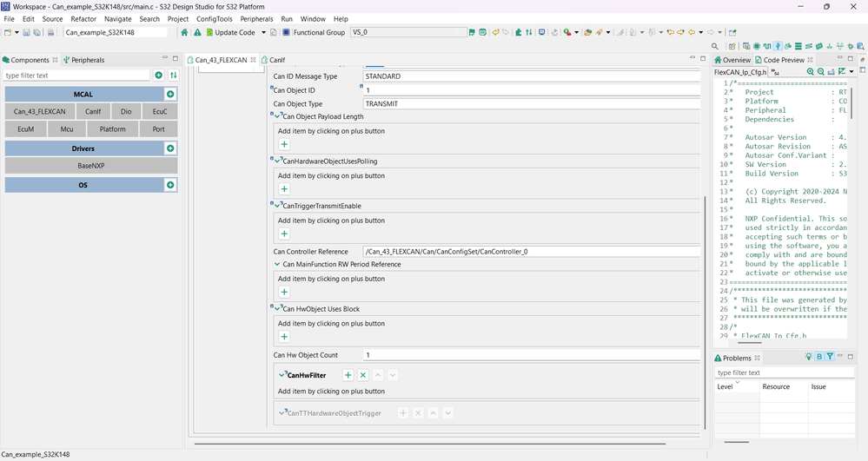Switch to the CanIf editor tab
Screen dimensions: 868x461
point(274,60)
